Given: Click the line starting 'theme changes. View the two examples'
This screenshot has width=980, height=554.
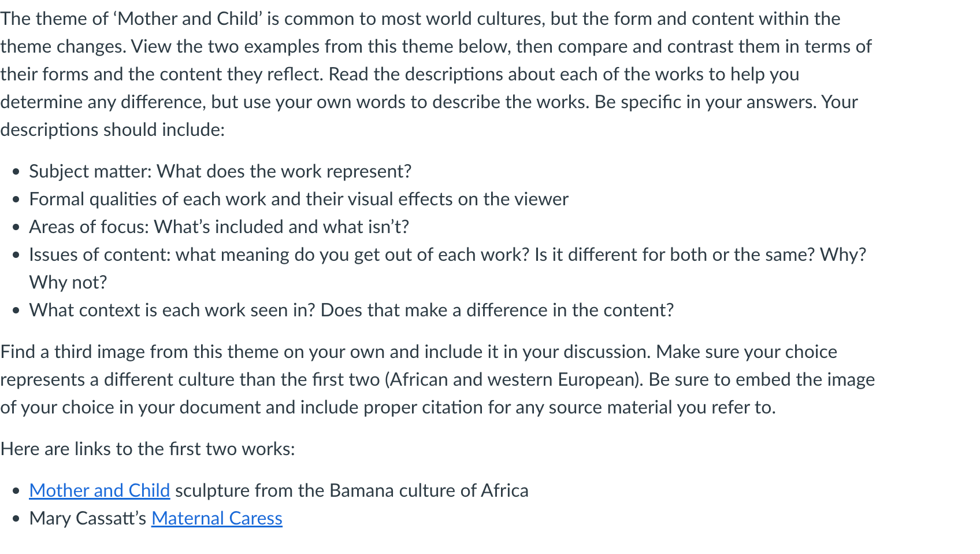Looking at the screenshot, I should coord(436,46).
